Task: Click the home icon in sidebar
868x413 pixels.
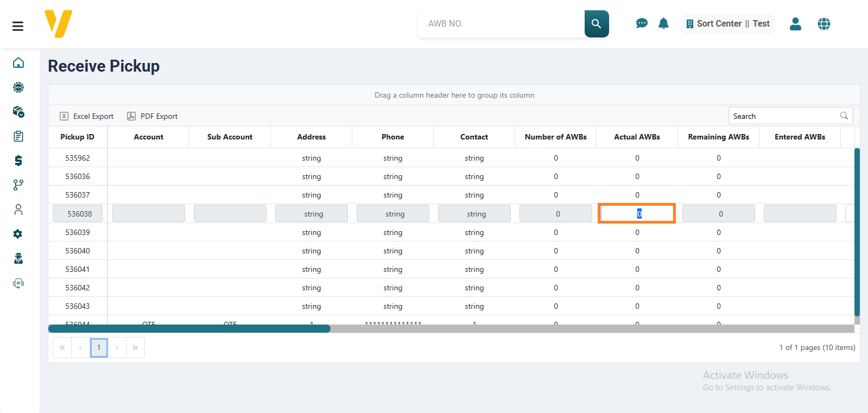Action: click(18, 63)
